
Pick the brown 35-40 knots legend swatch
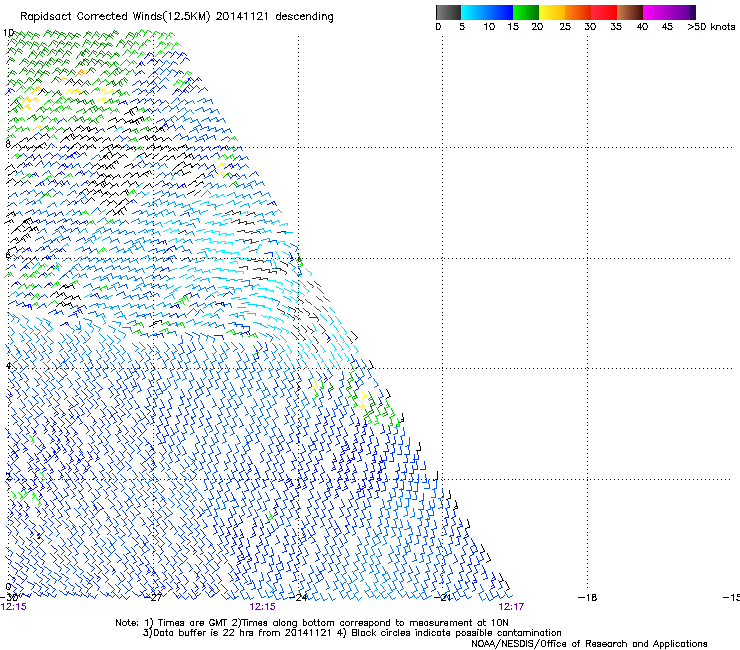click(630, 12)
